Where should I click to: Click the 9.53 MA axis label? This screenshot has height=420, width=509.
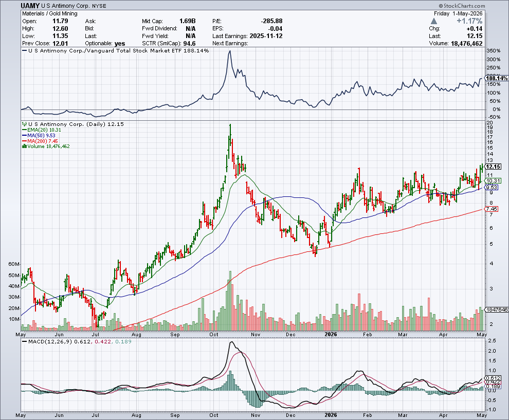(x=492, y=187)
